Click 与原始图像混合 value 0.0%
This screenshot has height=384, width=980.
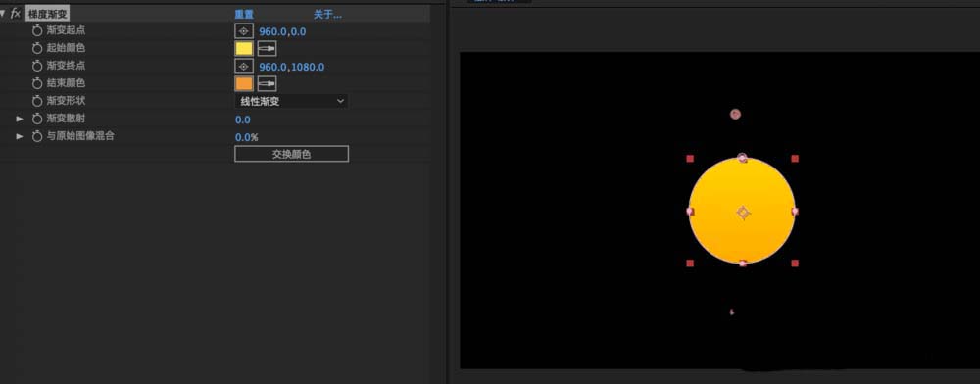tap(246, 137)
